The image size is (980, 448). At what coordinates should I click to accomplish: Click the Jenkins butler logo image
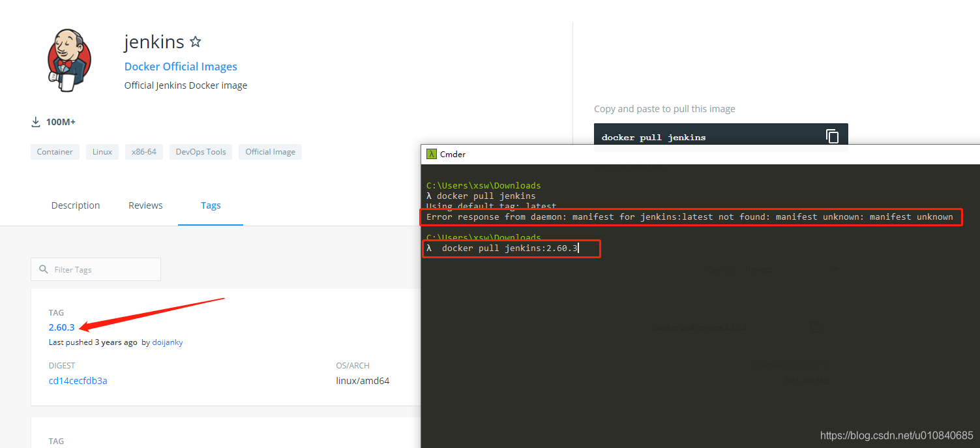coord(68,60)
